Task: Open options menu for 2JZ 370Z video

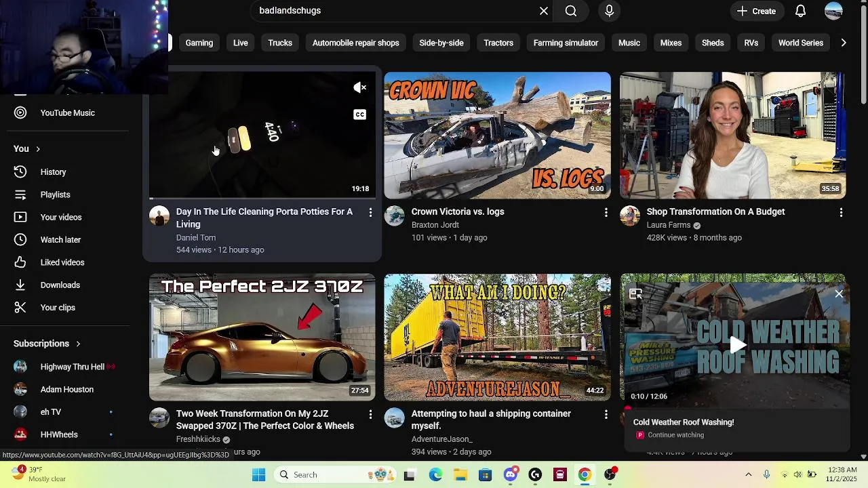Action: (370, 414)
